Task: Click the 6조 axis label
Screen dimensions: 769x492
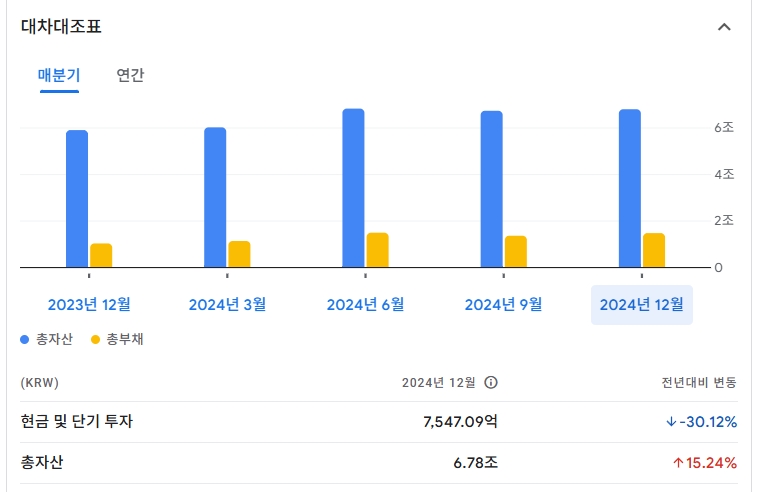Action: (724, 128)
